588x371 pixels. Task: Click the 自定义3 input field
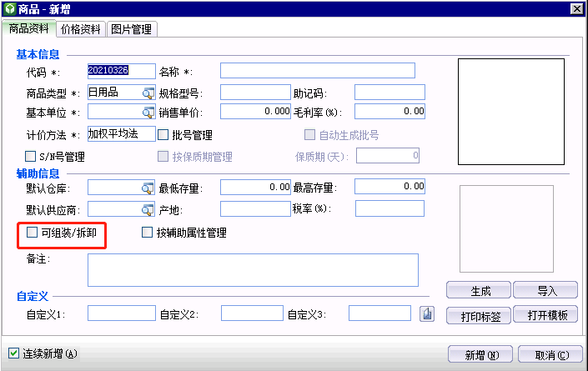point(379,313)
